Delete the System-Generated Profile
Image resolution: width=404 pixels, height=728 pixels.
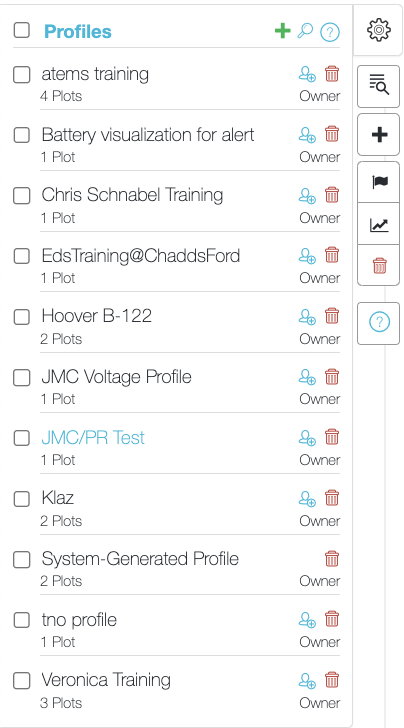coord(332,559)
